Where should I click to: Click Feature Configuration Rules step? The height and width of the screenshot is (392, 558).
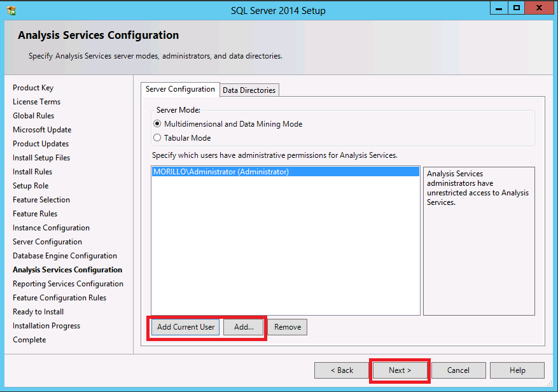point(59,298)
